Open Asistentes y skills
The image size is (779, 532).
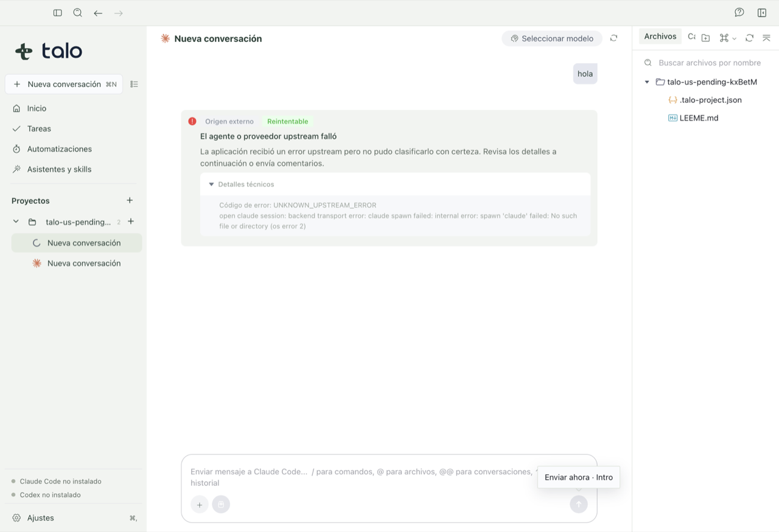(x=73, y=169)
